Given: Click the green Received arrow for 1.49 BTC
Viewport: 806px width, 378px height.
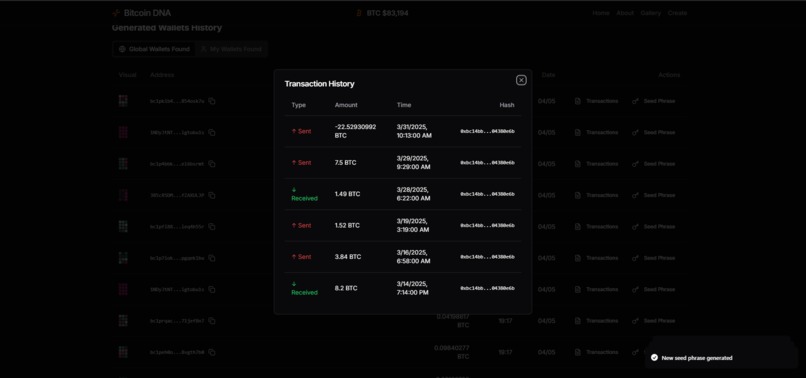Looking at the screenshot, I should coord(294,190).
